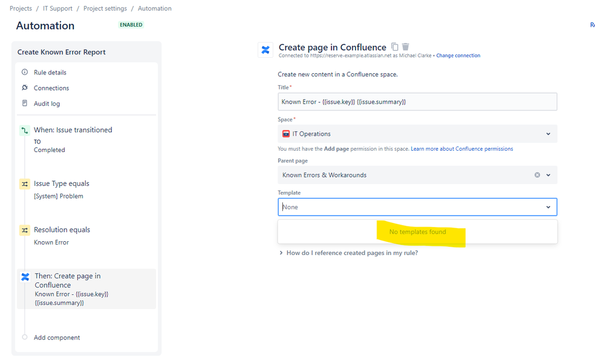This screenshot has height=364, width=595.
Task: Go to IT Support breadcrumb
Action: point(57,8)
